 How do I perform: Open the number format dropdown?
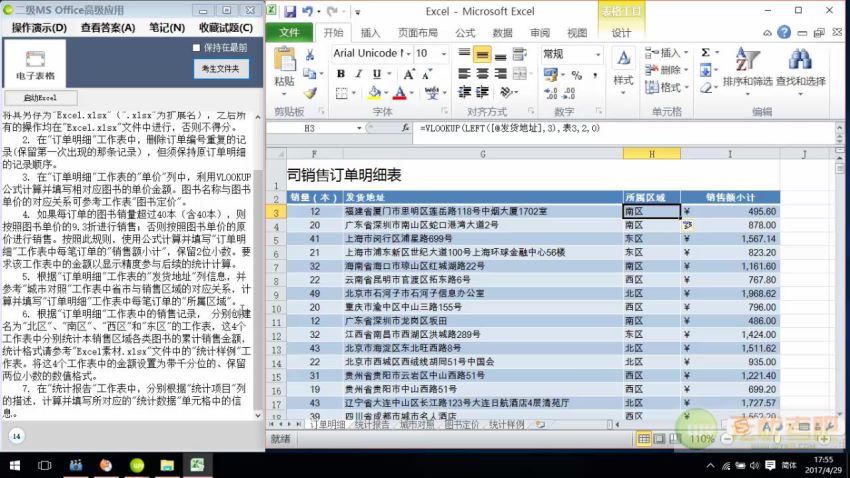[598, 54]
